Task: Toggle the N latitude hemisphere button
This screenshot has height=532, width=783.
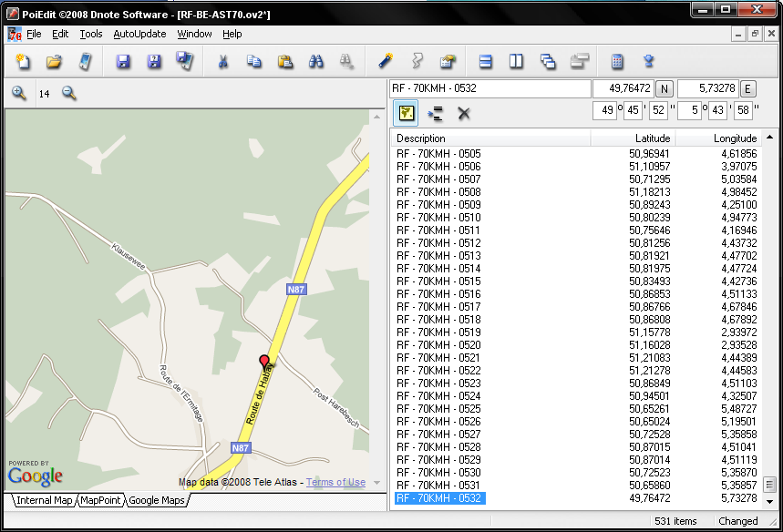Action: (665, 88)
